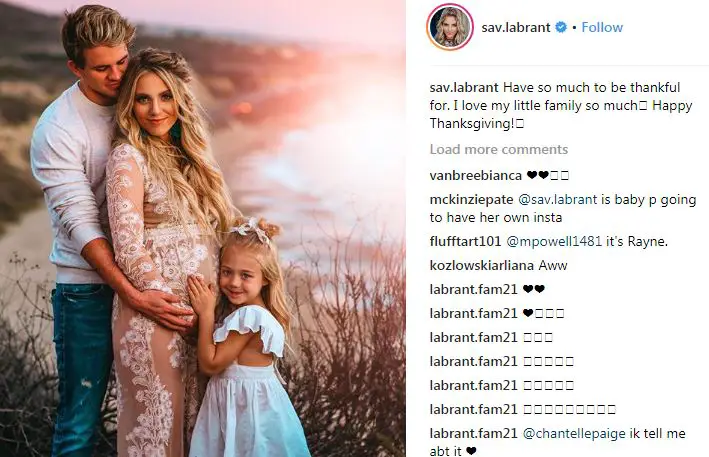Click the two hearts in labrant.fam21's comment
The height and width of the screenshot is (457, 709).
click(534, 289)
